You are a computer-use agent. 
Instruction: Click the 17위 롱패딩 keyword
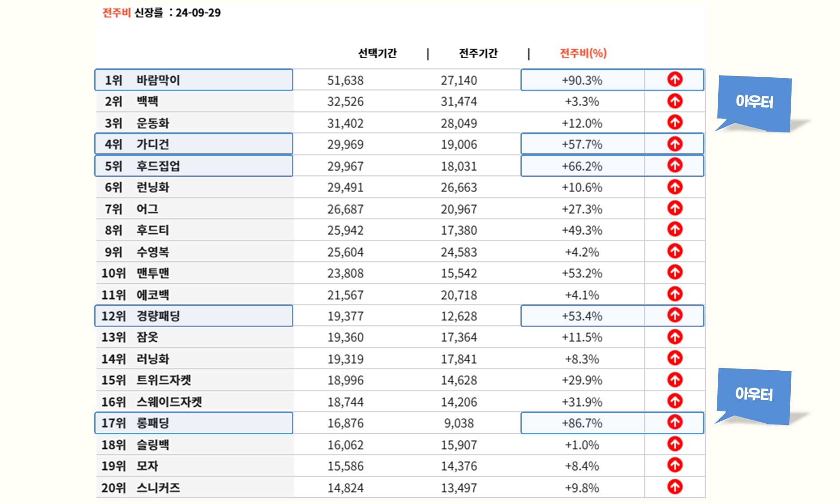click(x=152, y=423)
